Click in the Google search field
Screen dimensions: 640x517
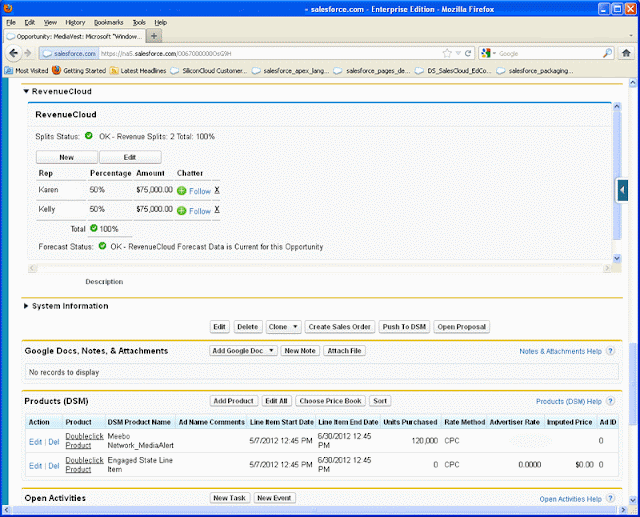coord(549,53)
